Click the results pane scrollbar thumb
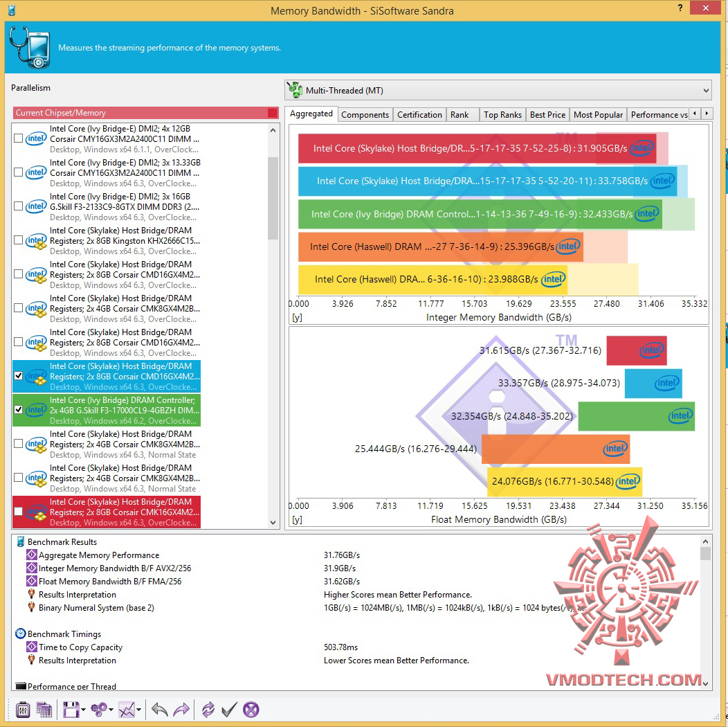728x727 pixels. [x=705, y=553]
